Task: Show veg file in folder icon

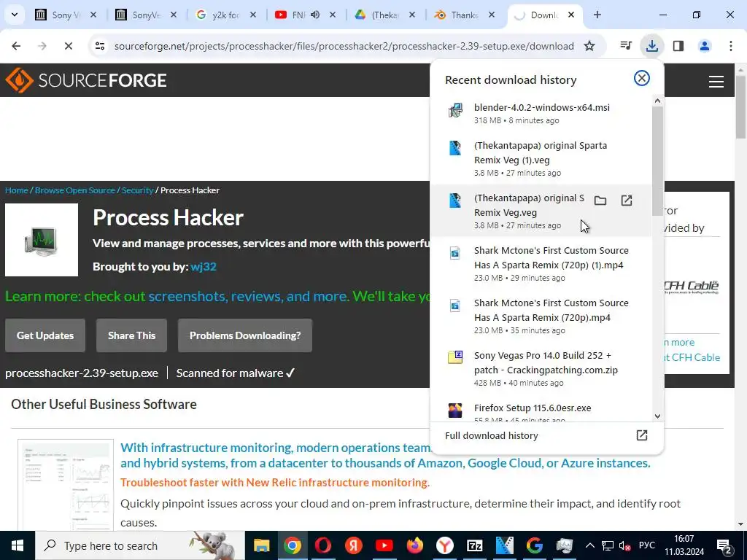Action: pos(600,201)
